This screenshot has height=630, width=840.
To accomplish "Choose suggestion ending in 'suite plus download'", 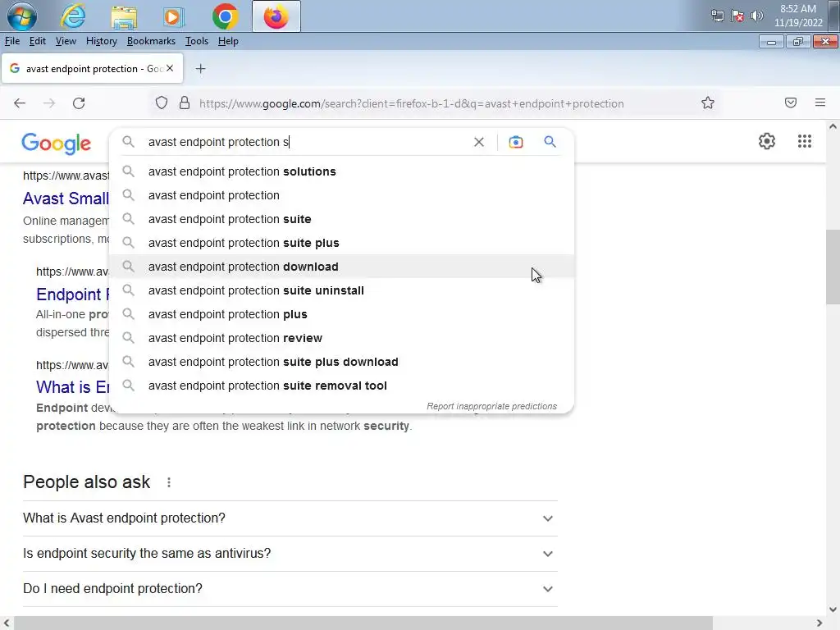I will pyautogui.click(x=341, y=362).
